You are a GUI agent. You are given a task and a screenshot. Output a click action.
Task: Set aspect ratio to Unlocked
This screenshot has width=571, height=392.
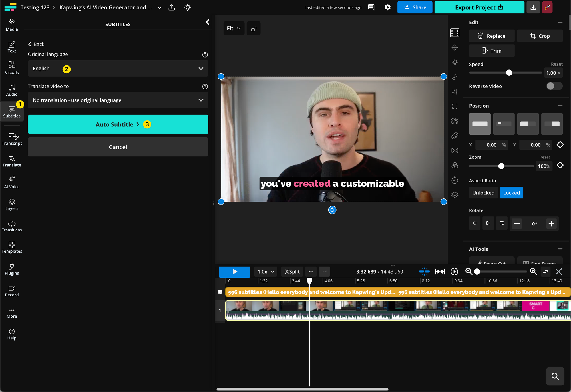(x=483, y=193)
